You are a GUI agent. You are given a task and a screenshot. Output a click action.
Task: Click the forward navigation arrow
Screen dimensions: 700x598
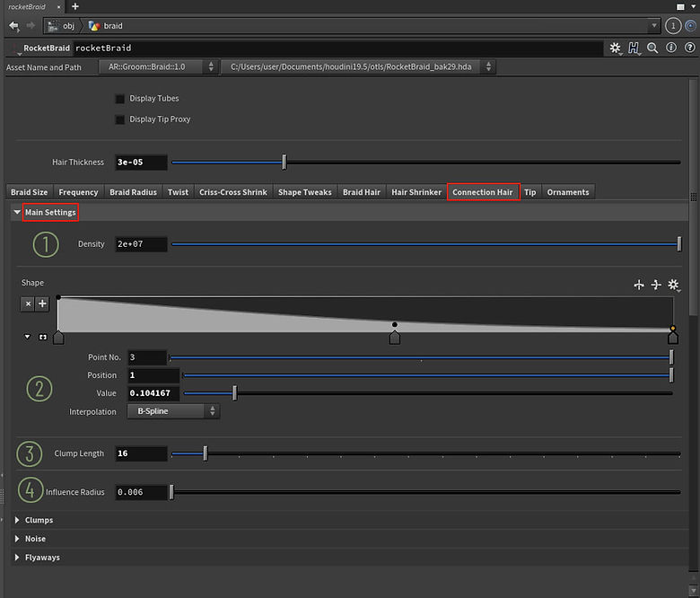point(31,25)
